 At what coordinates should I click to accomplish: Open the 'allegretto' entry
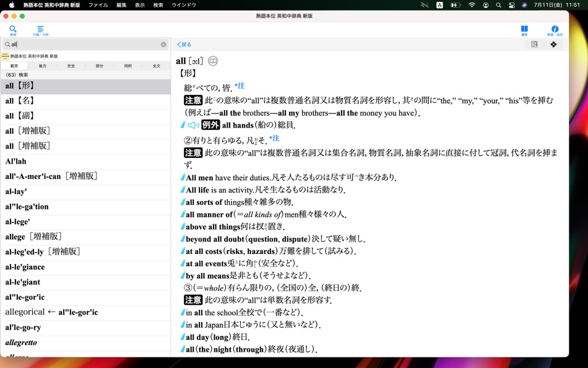pos(85,343)
